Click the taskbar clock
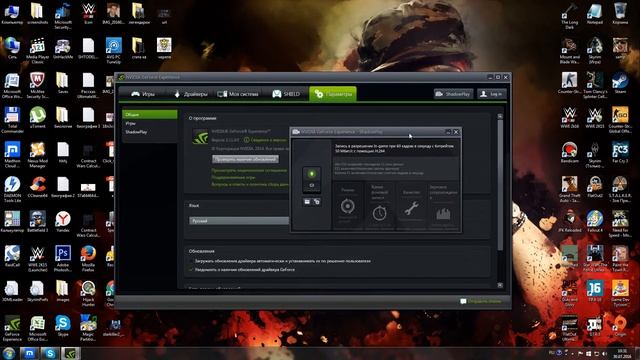This screenshot has width=640, height=360. [622, 353]
